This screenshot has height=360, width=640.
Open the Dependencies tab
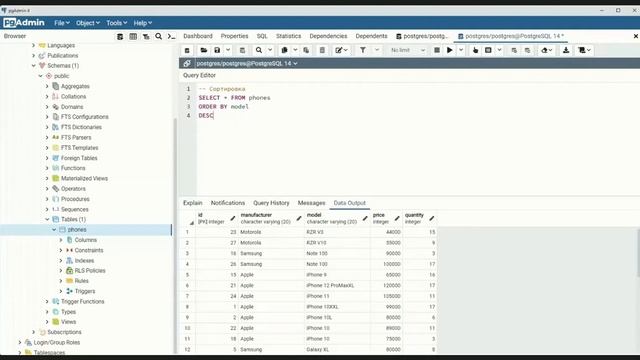[328, 36]
